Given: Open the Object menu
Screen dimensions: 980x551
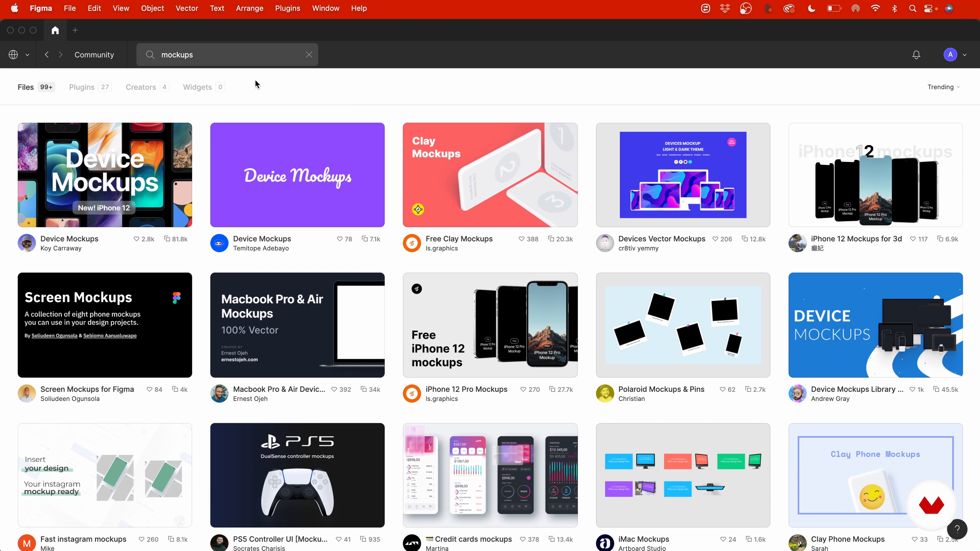Looking at the screenshot, I should 152,8.
